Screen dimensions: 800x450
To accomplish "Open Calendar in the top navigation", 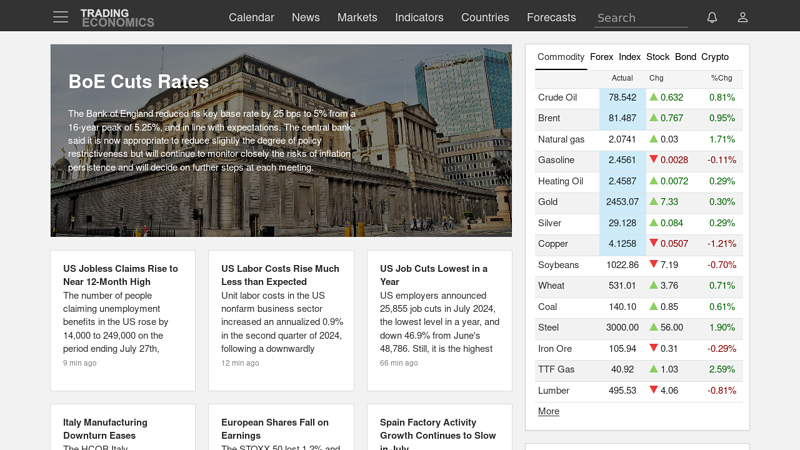I will [251, 17].
